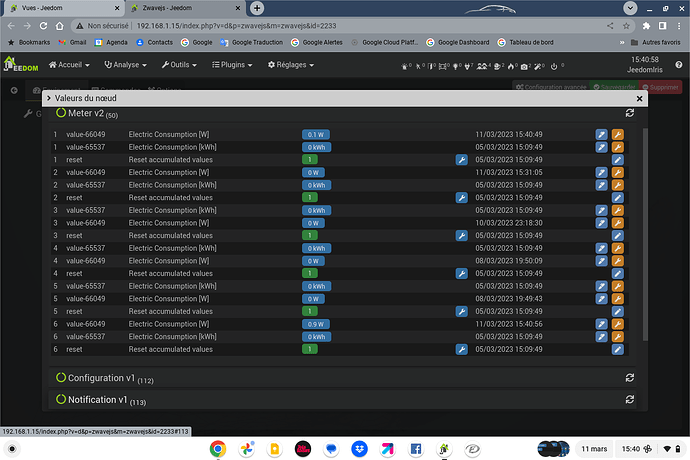Image resolution: width=690 pixels, height=460 pixels.
Task: Click orange wrench for 0.9 W row
Action: coord(618,324)
